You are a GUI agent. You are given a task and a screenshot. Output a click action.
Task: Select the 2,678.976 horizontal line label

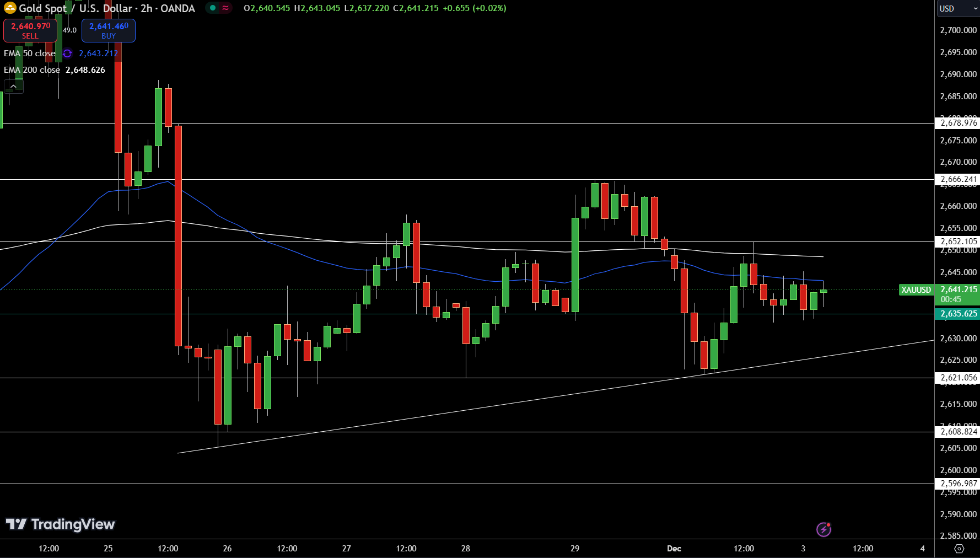pos(958,123)
